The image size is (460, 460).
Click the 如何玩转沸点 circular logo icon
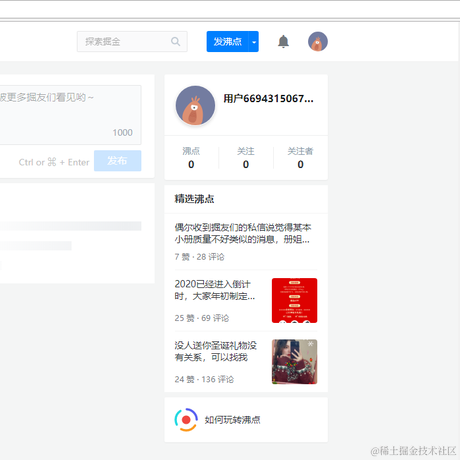[x=186, y=420]
